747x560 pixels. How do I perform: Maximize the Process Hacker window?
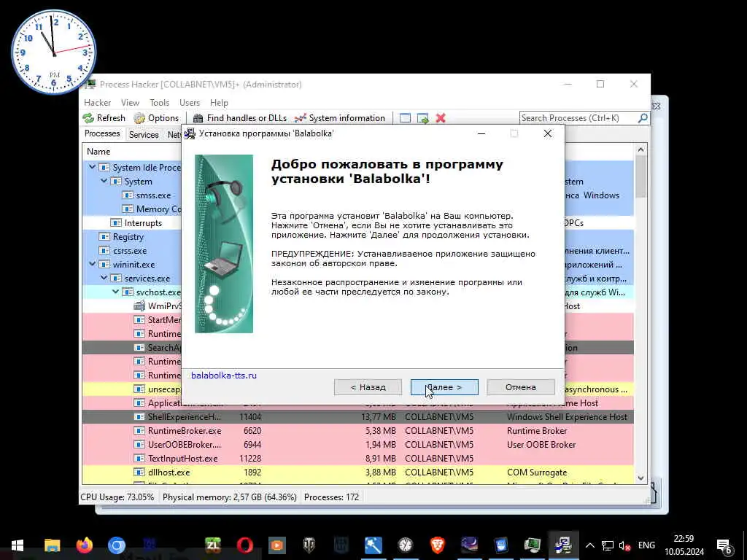[600, 85]
